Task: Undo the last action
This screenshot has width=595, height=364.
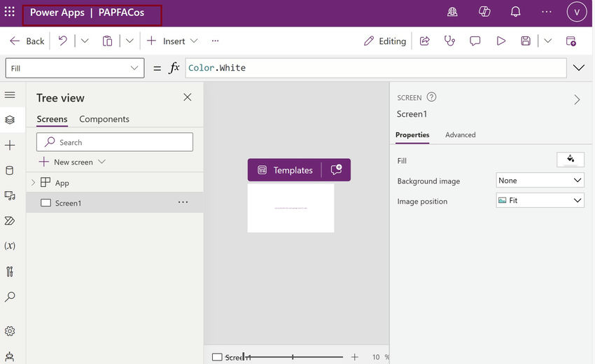Action: [63, 41]
